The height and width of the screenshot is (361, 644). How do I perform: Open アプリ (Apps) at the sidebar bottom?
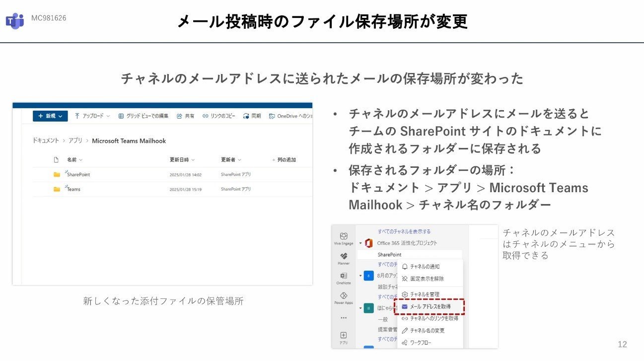(344, 338)
